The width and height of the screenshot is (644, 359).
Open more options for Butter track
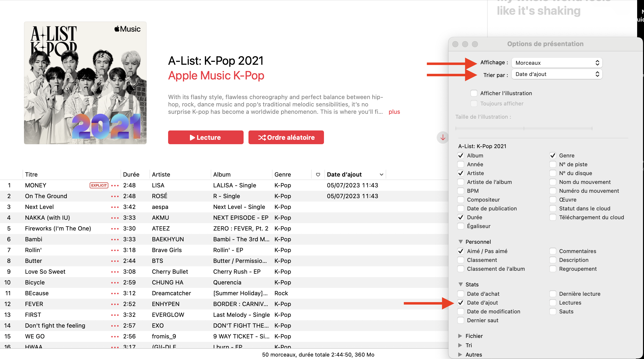pyautogui.click(x=115, y=261)
